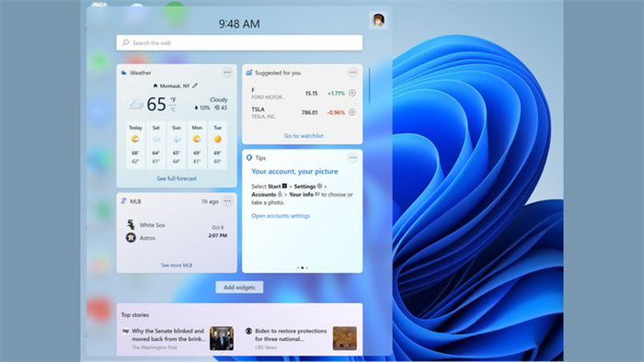Click the 2:07 PM game time

218,236
